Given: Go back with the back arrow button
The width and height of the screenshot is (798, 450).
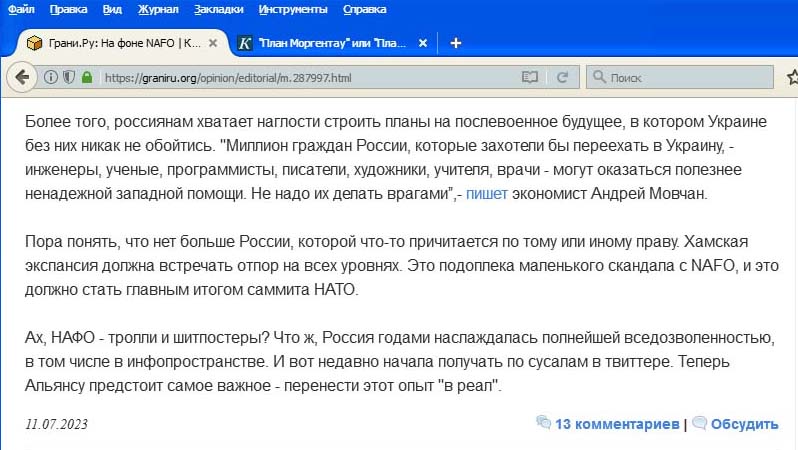Looking at the screenshot, I should point(21,77).
